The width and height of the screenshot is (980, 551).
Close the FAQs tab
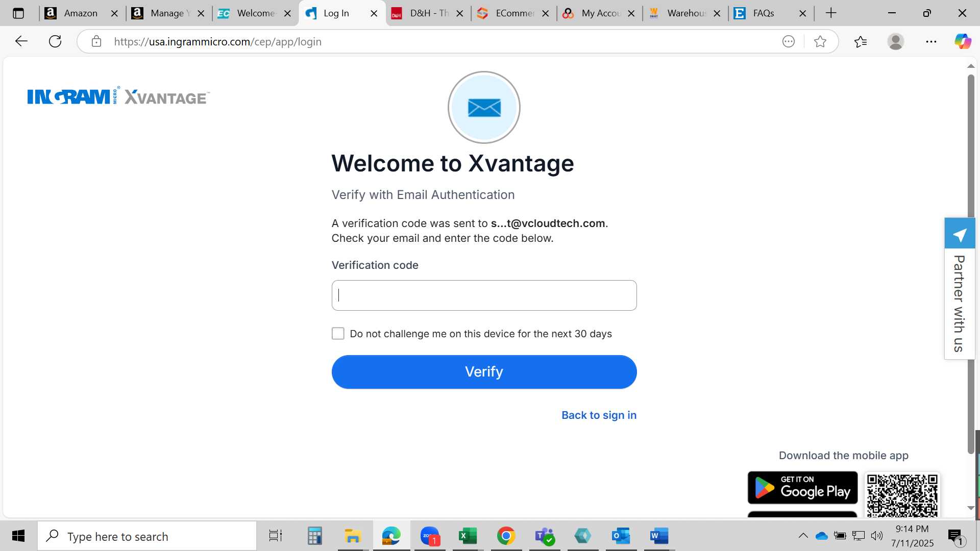803,13
